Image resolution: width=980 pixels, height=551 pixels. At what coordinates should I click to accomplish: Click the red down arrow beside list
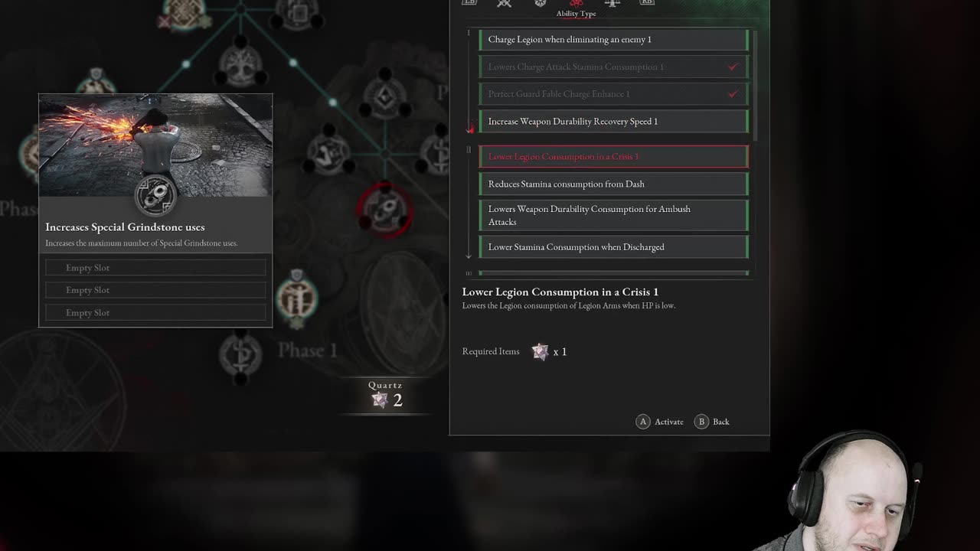[x=469, y=129]
